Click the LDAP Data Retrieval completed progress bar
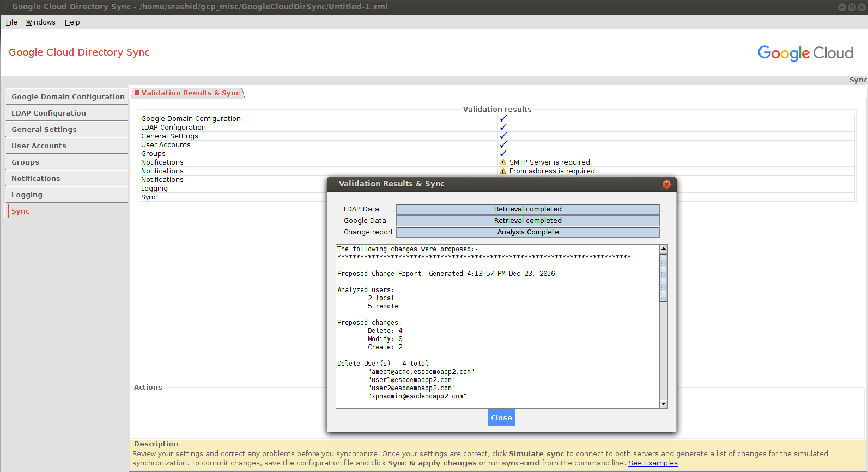The width and height of the screenshot is (868, 472). [528, 209]
